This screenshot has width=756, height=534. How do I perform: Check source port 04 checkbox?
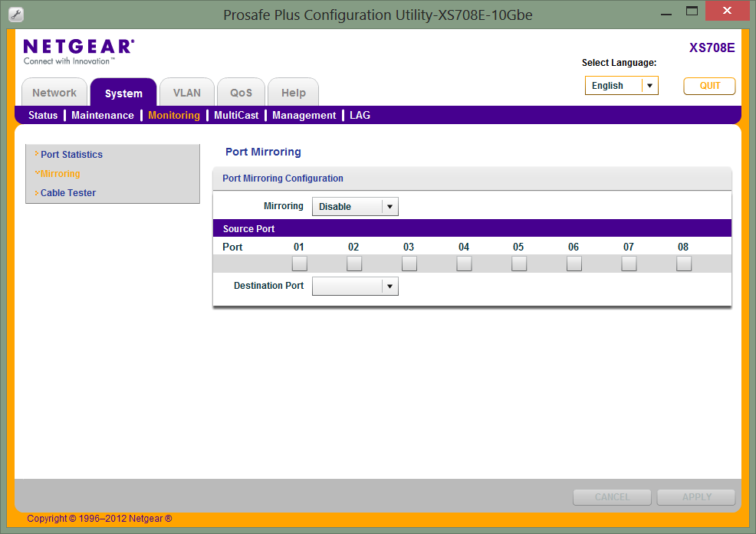465,264
